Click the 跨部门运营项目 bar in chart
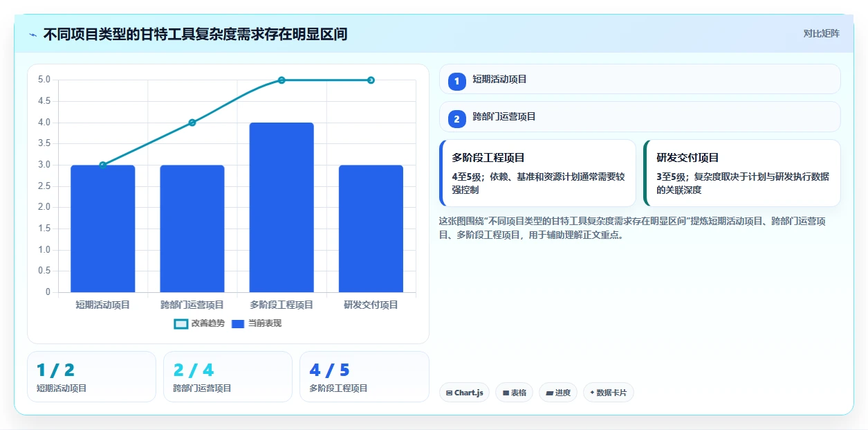The width and height of the screenshot is (868, 430). 192,229
